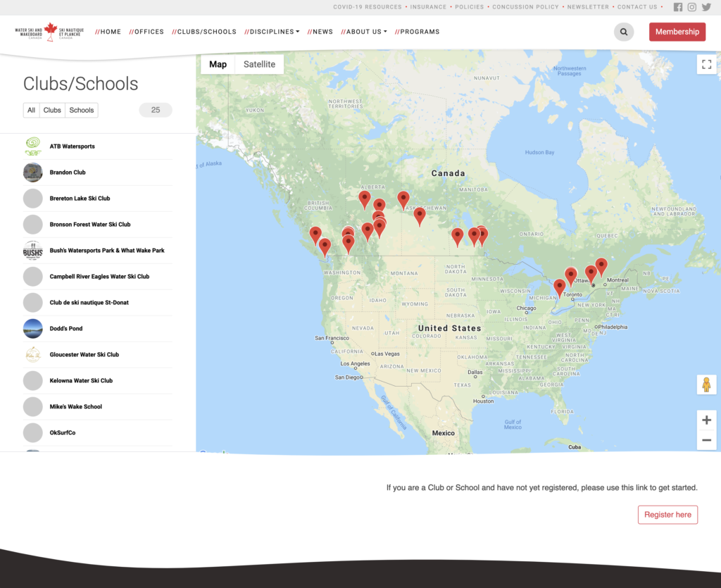Select Dodd's Pond name
The width and height of the screenshot is (721, 588).
click(66, 329)
